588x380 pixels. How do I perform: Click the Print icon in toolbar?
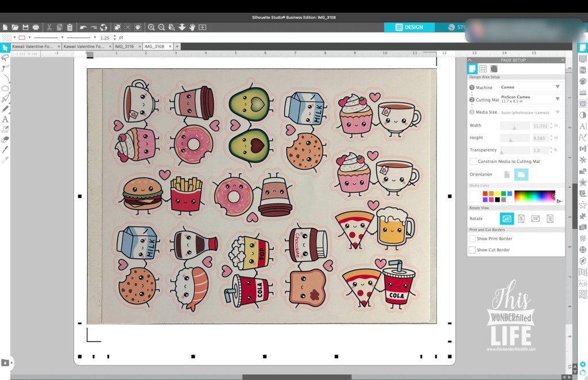point(36,27)
